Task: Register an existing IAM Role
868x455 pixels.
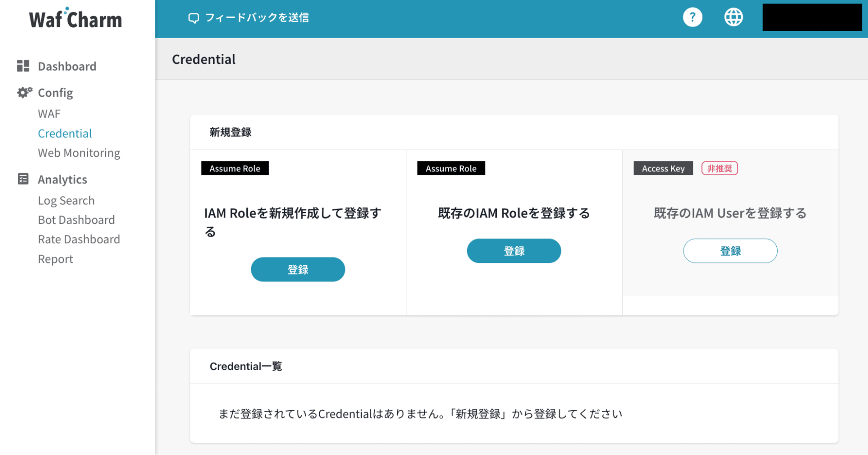Action: click(514, 251)
